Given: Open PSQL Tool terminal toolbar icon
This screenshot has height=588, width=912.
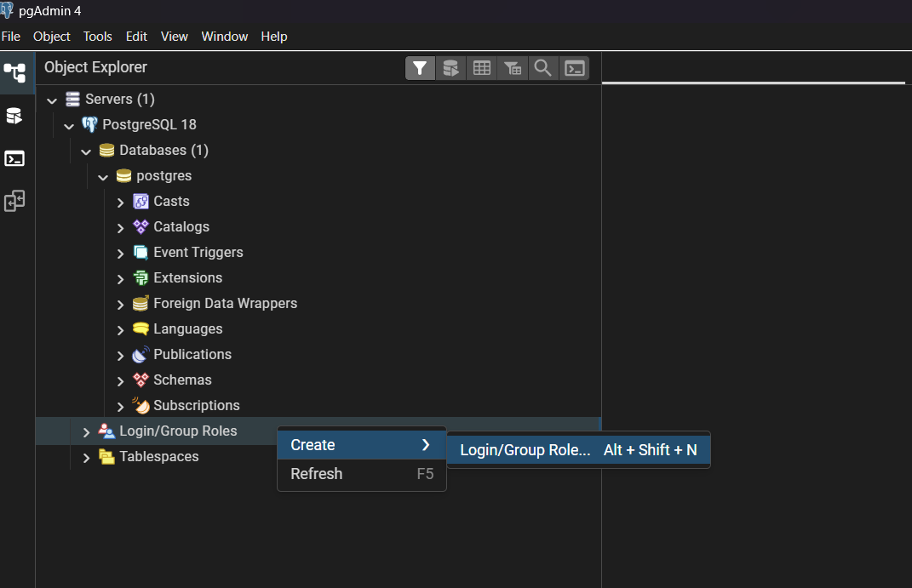Looking at the screenshot, I should (574, 68).
